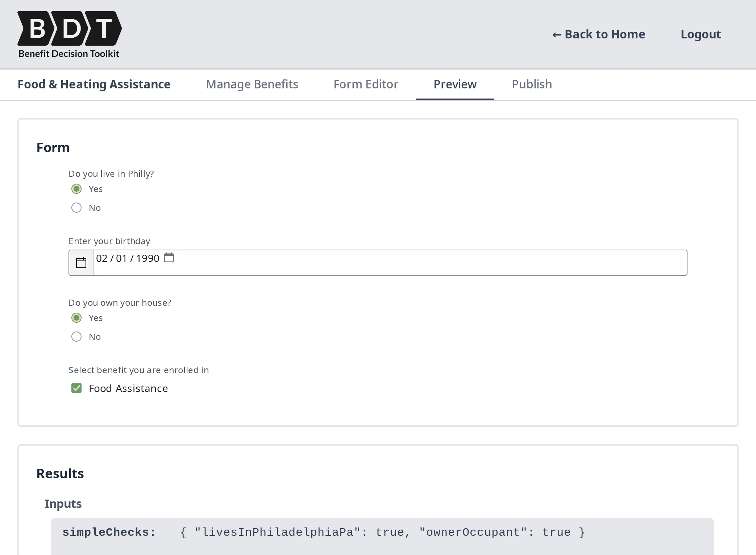Image resolution: width=756 pixels, height=555 pixels.
Task: Uncheck the Food Assistance checkbox
Action: (x=76, y=388)
